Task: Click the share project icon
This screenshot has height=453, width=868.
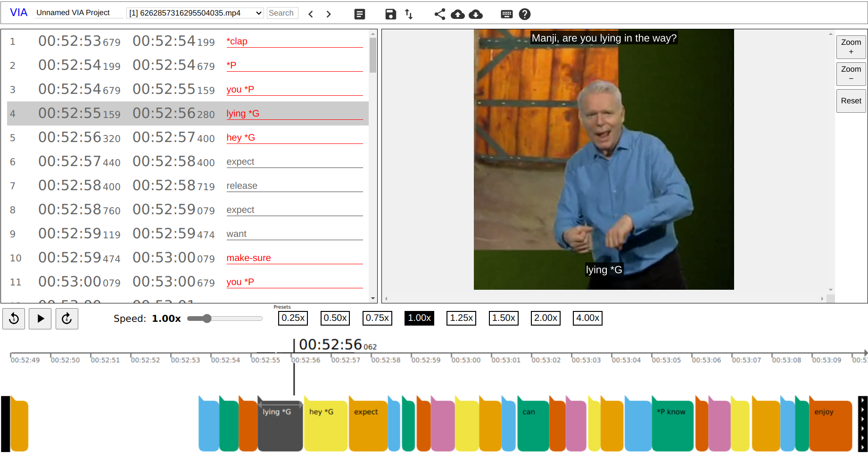Action: pyautogui.click(x=439, y=14)
